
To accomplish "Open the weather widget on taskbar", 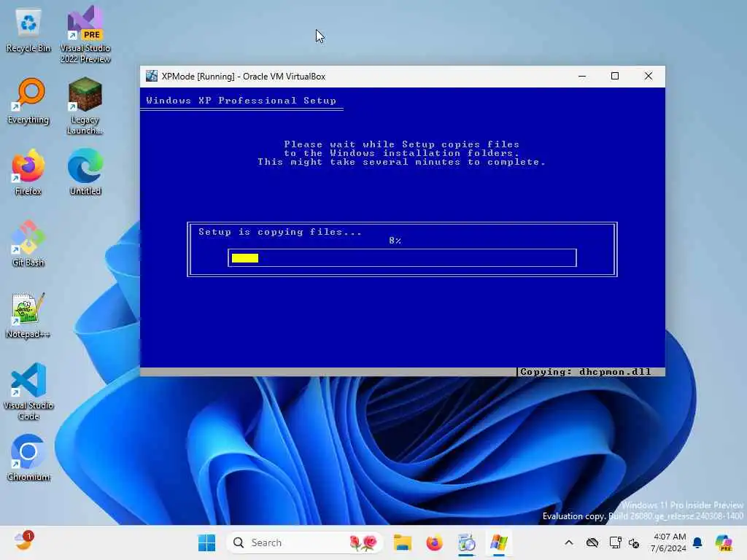I will 23,542.
